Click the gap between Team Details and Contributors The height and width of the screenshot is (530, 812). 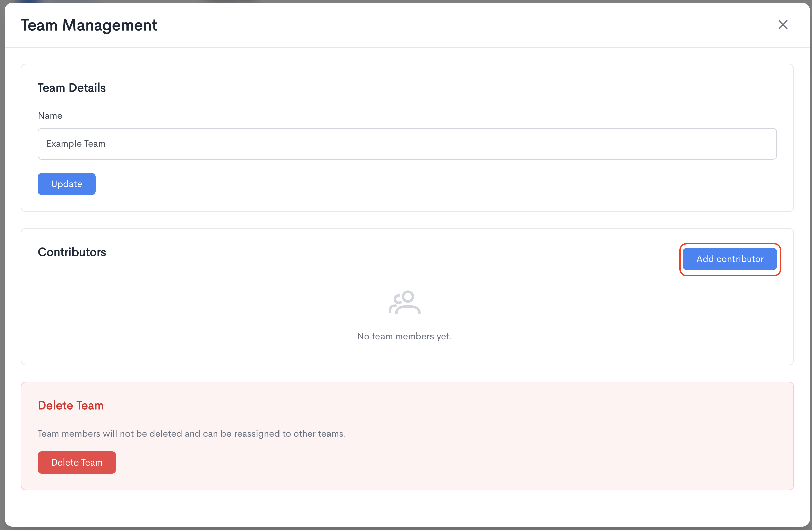[406, 220]
